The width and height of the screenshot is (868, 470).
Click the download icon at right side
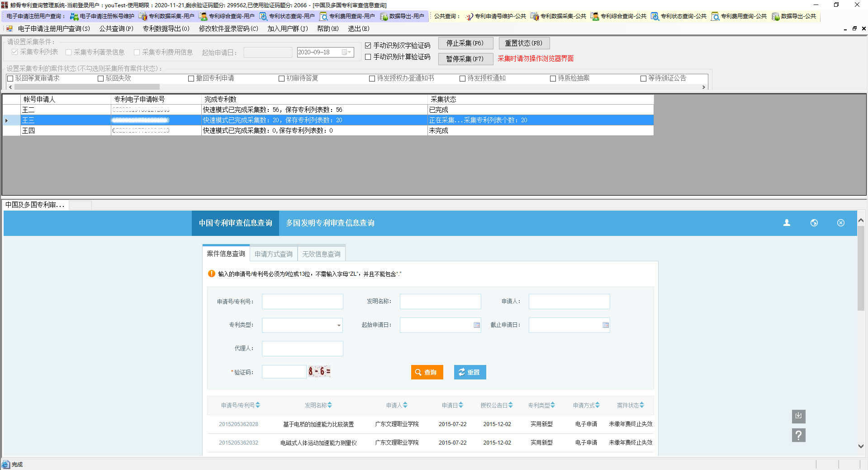click(798, 416)
